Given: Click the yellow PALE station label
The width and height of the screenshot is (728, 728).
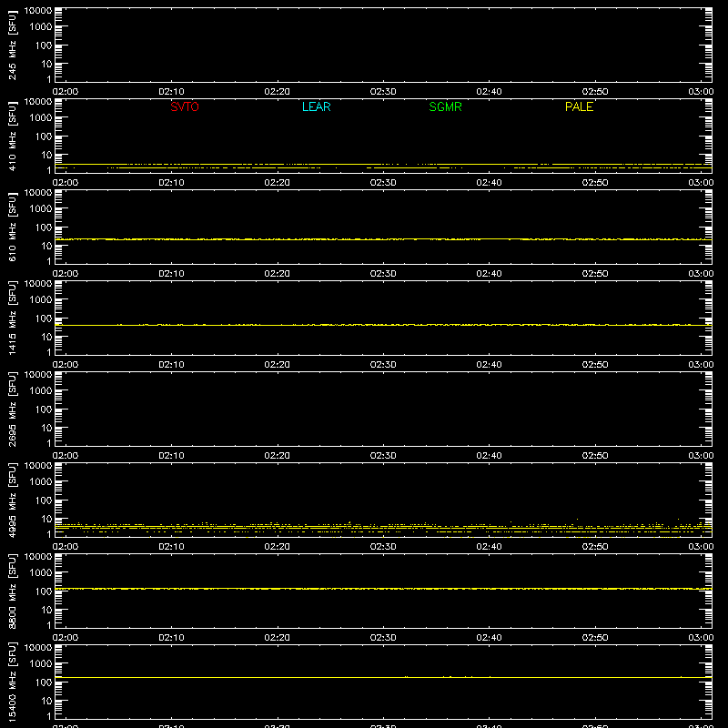Looking at the screenshot, I should tap(579, 106).
